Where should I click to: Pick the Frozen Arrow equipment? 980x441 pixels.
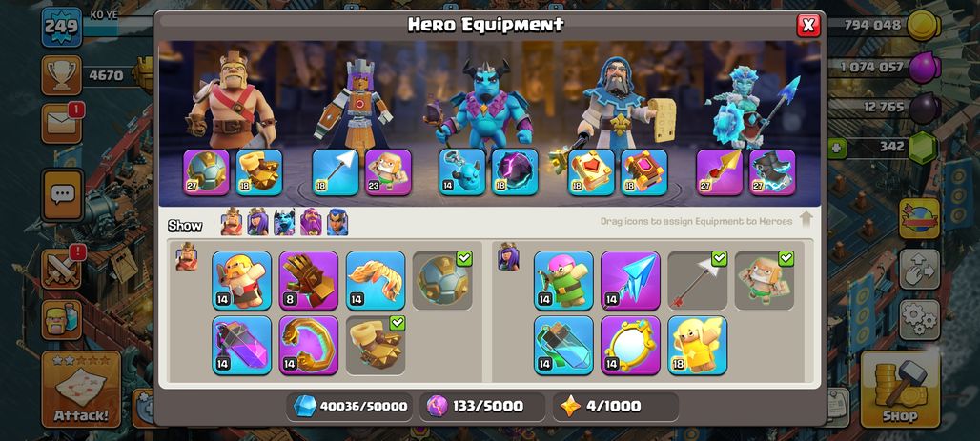630,280
